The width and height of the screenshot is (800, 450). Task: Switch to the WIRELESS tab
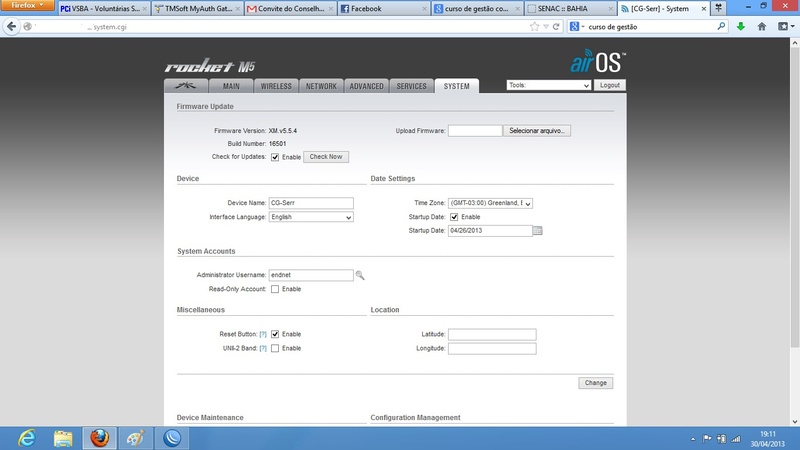coord(276,86)
